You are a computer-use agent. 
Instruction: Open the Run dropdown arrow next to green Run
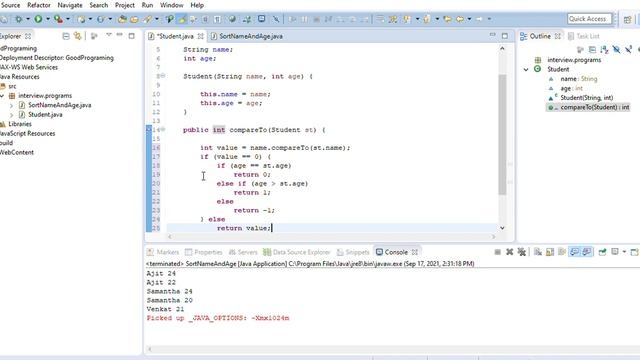[47, 19]
